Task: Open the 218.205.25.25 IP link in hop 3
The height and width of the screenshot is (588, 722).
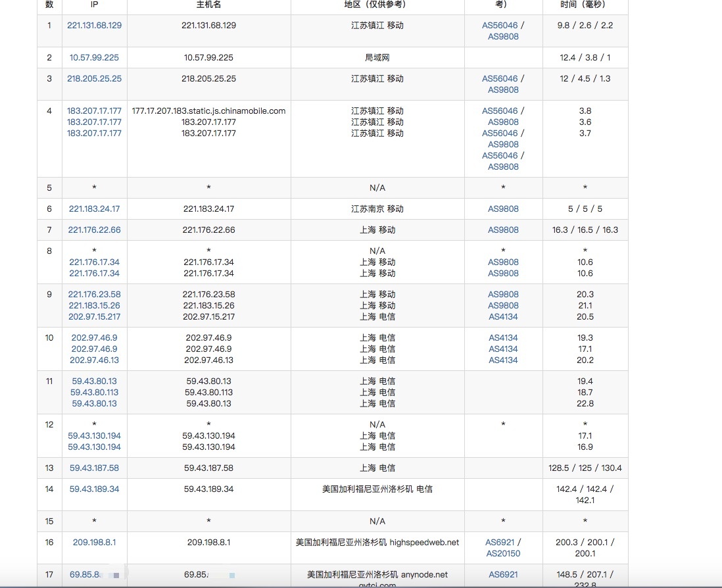Action: click(94, 78)
